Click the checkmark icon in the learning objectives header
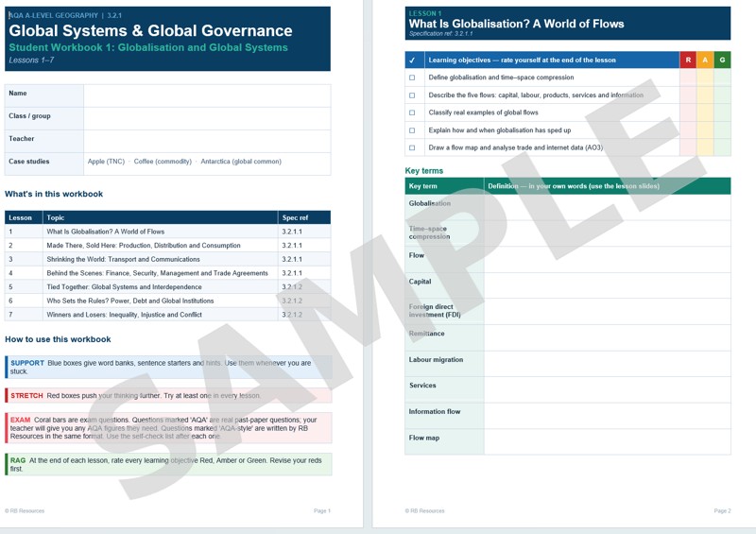Image resolution: width=756 pixels, height=534 pixels. [x=412, y=60]
